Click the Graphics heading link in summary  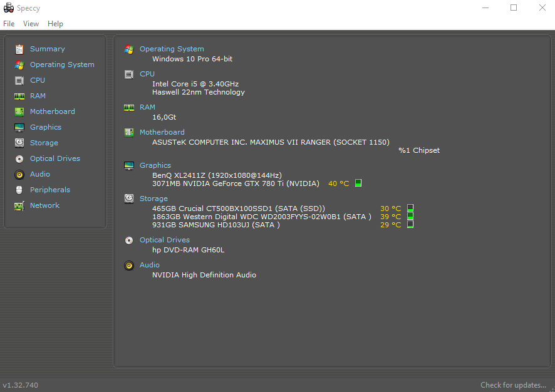click(155, 165)
